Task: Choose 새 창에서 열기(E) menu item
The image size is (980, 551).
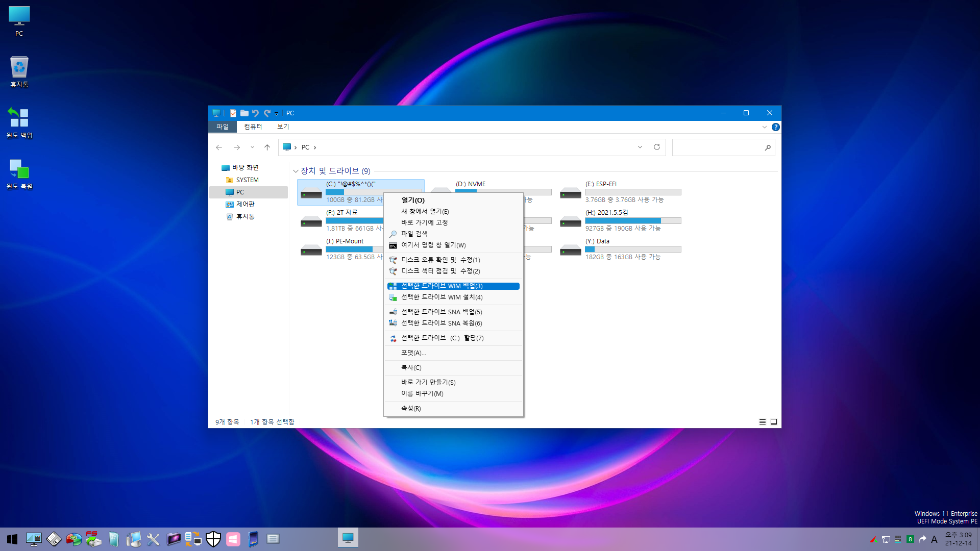Action: pyautogui.click(x=453, y=211)
